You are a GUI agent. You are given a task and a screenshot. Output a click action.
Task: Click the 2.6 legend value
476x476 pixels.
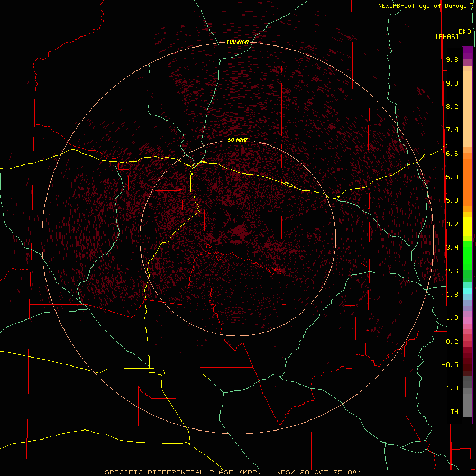tap(452, 271)
